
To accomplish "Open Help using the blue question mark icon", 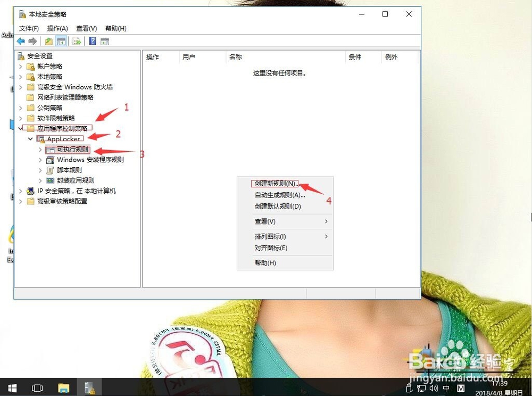I will pyautogui.click(x=93, y=41).
